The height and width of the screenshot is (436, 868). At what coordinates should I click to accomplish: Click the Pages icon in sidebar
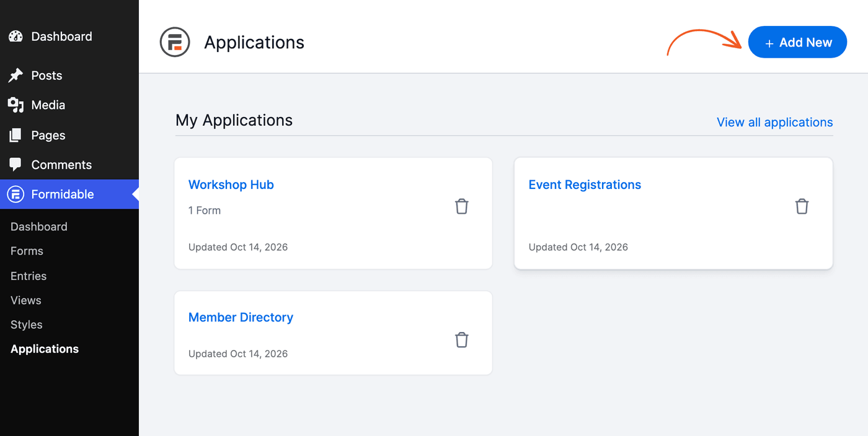[15, 135]
